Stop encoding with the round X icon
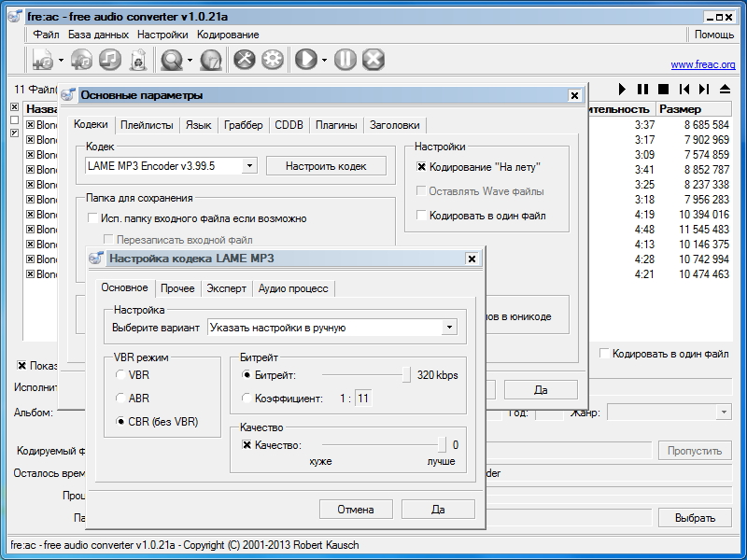747x560 pixels. (373, 60)
